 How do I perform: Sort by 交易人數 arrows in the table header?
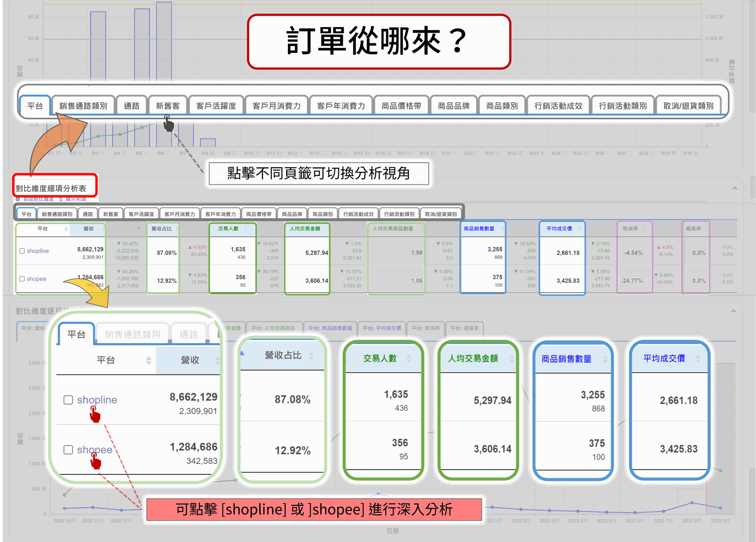tap(246, 229)
